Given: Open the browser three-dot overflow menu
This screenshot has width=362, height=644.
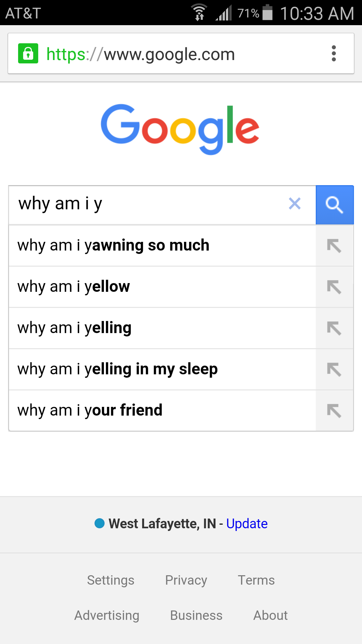Looking at the screenshot, I should [334, 54].
